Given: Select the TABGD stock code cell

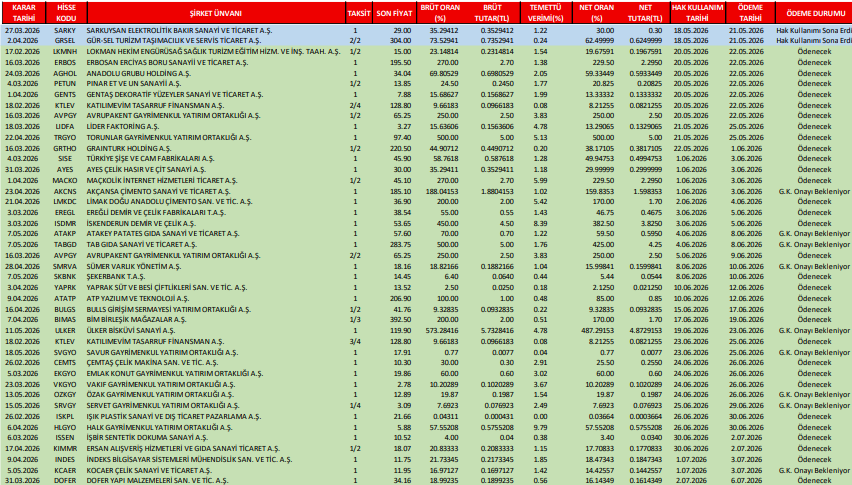Looking at the screenshot, I should tap(65, 244).
